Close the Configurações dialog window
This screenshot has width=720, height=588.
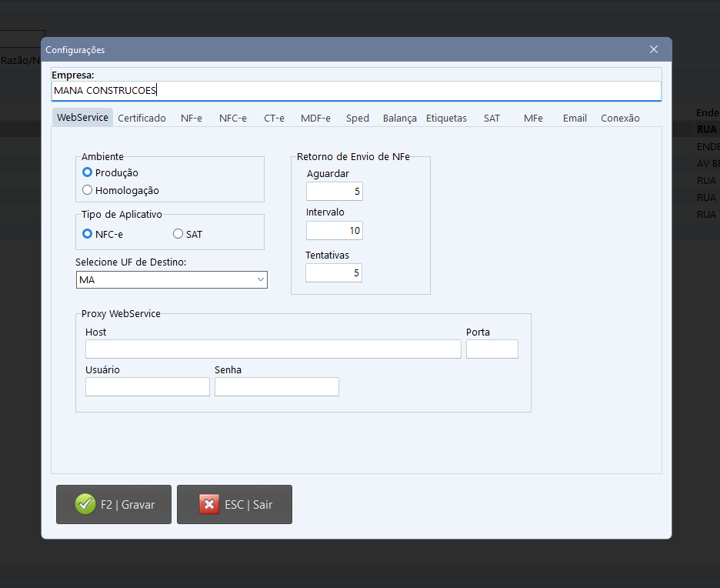pyautogui.click(x=653, y=49)
